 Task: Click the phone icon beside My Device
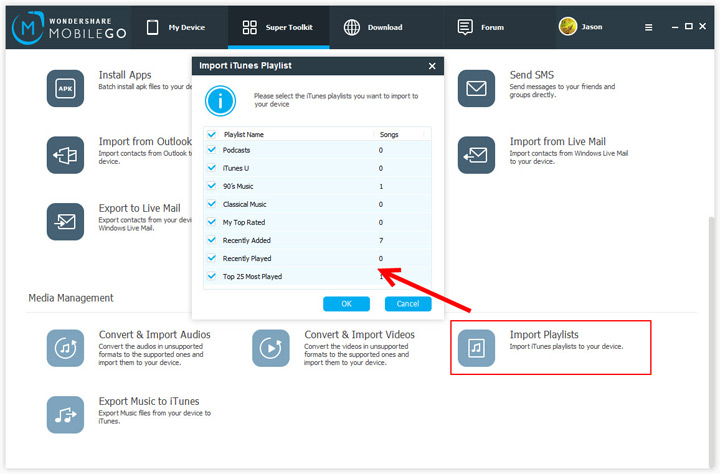pyautogui.click(x=152, y=28)
